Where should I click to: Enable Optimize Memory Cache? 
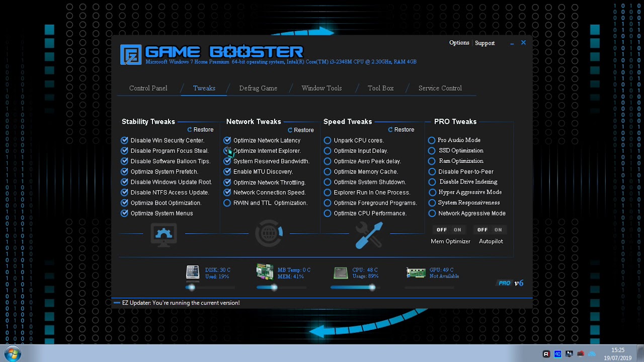pos(328,171)
